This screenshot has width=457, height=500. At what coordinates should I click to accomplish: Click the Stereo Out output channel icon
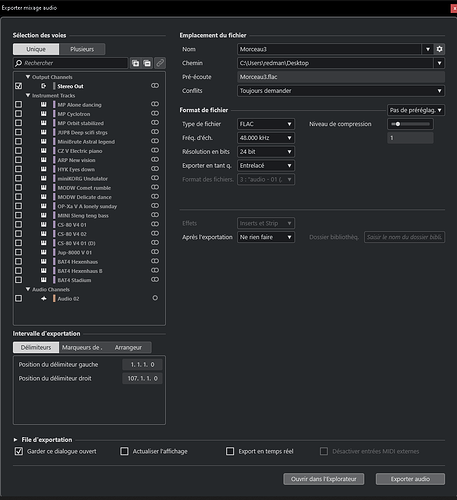(44, 86)
